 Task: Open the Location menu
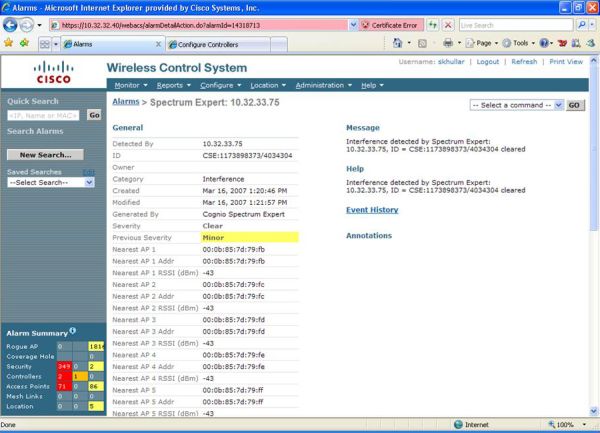(x=268, y=85)
